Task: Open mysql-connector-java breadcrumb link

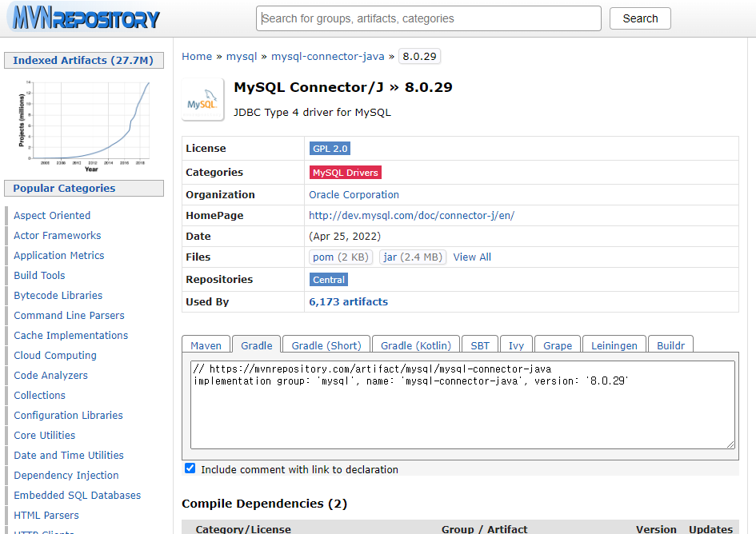Action: pos(328,57)
